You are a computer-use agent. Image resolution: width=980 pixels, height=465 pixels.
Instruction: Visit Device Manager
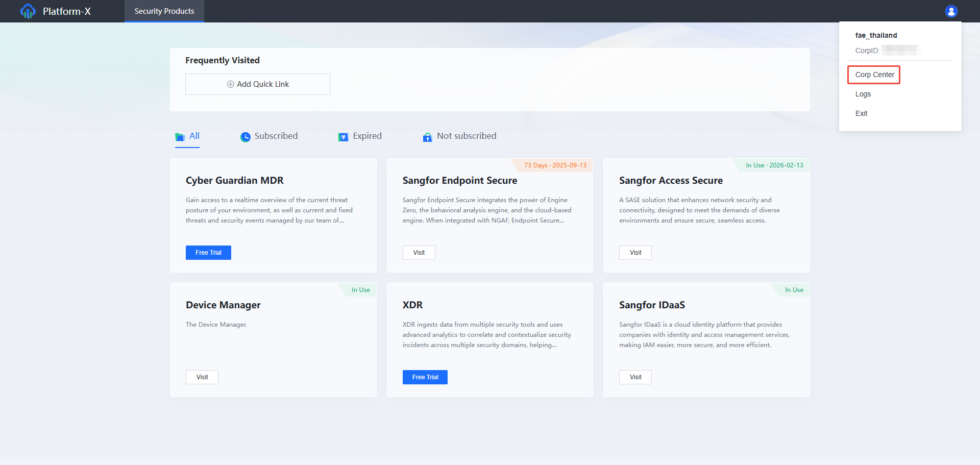(x=202, y=377)
